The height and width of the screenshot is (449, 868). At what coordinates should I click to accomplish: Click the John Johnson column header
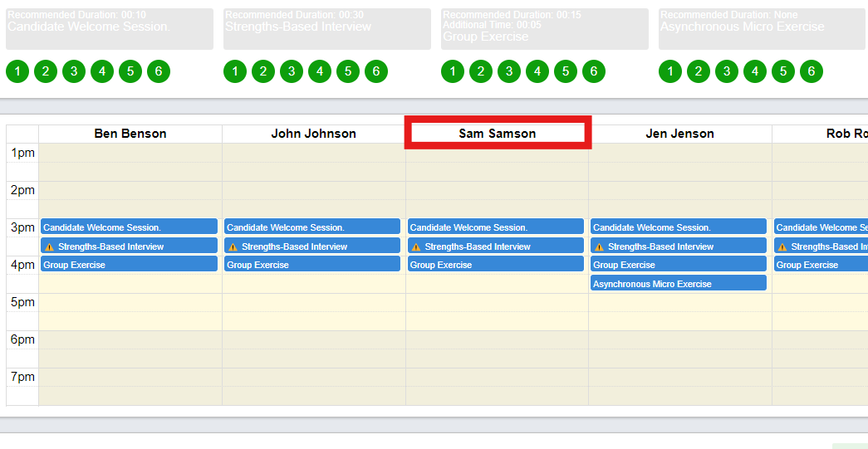313,134
